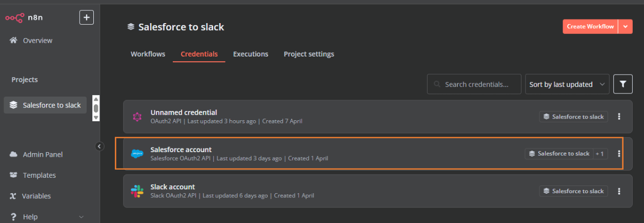Screen dimensions: 644x223
Task: Expand the Help menu chevron
Action: 81,217
